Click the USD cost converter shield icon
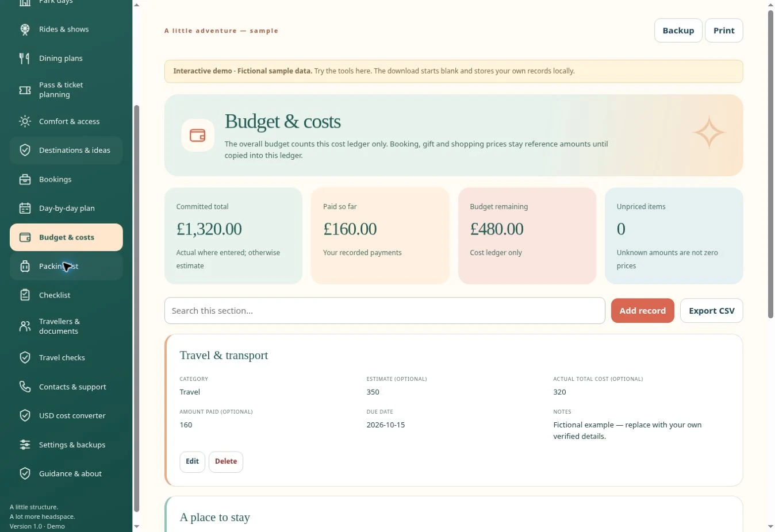The image size is (775, 532). tap(25, 415)
